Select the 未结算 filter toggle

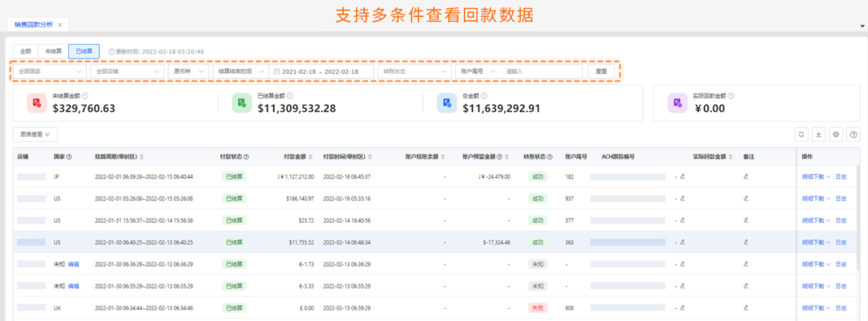[x=53, y=51]
